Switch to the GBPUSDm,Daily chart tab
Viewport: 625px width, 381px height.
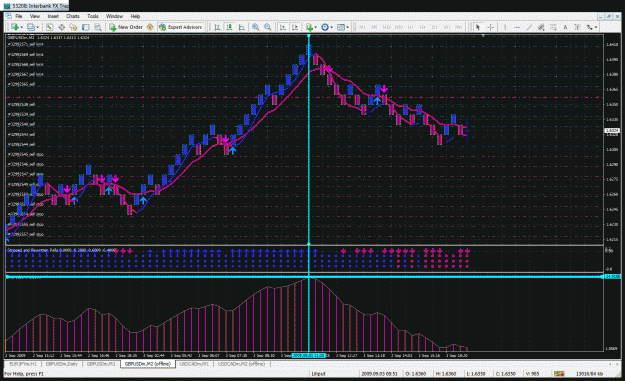tap(61, 364)
